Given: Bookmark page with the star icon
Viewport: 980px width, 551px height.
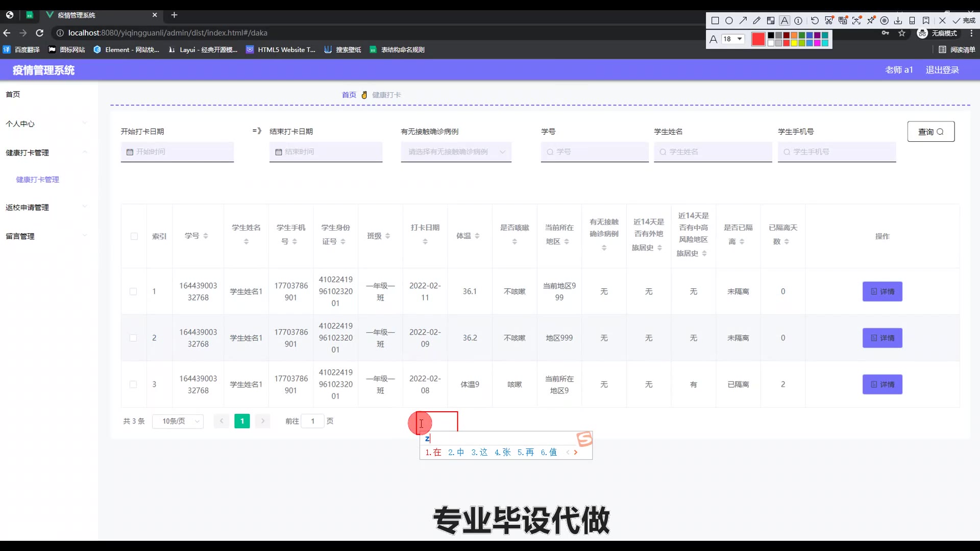Looking at the screenshot, I should (x=902, y=33).
